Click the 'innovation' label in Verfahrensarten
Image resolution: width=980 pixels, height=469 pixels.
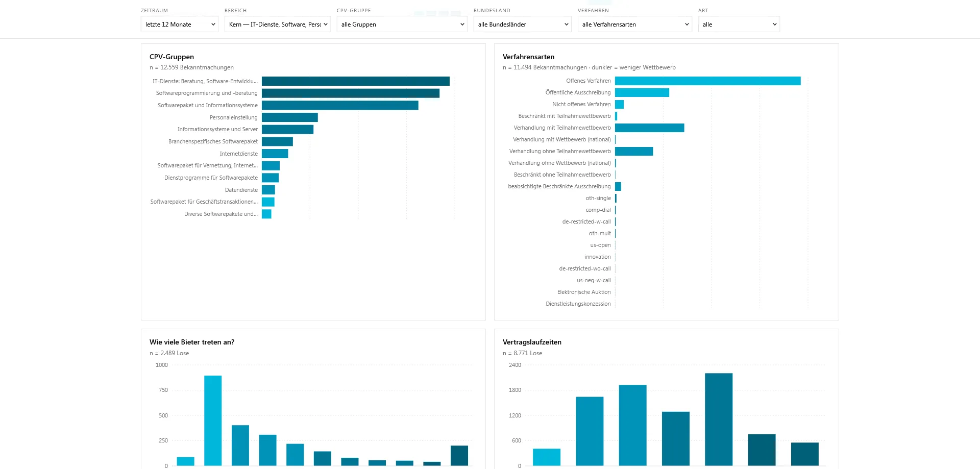(x=598, y=257)
